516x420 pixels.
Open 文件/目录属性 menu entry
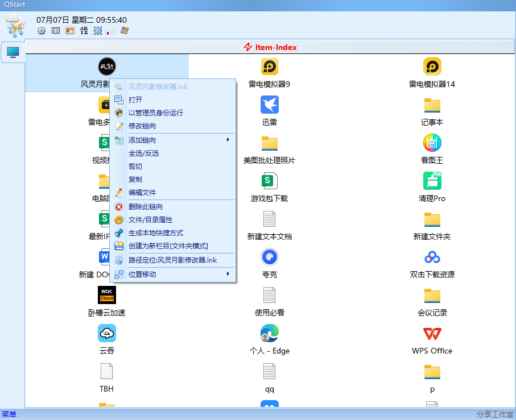tap(173, 220)
